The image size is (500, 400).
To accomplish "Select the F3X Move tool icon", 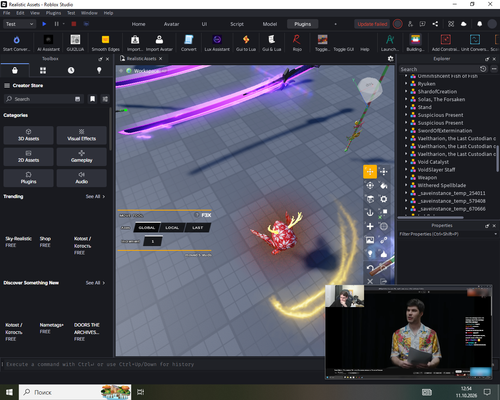I will pos(370,172).
